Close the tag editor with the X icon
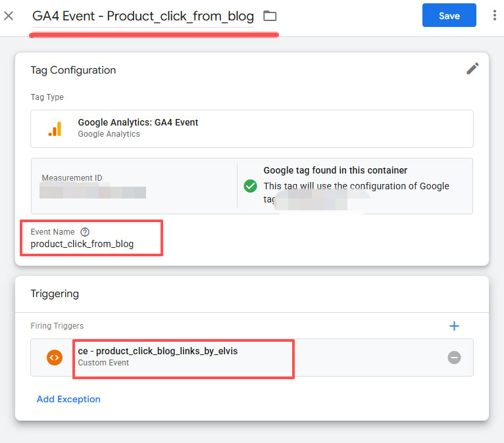This screenshot has height=443, width=504. click(9, 16)
